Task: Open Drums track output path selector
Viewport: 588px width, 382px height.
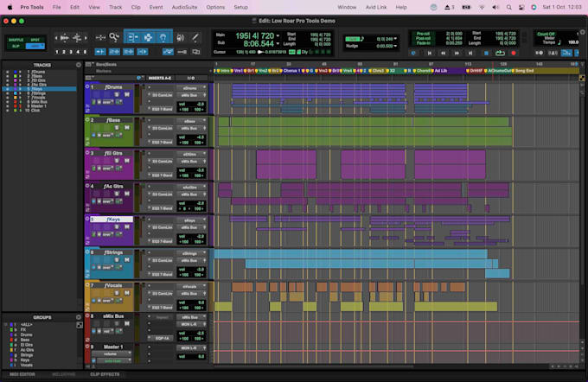Action: (192, 95)
